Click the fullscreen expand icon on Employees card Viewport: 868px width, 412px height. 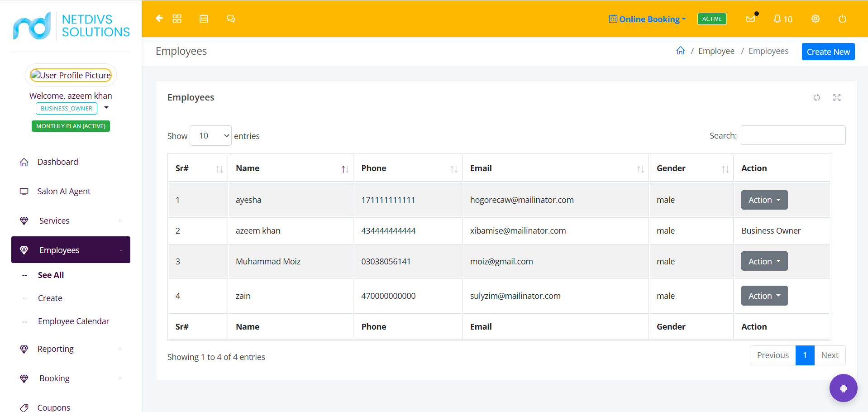(x=837, y=97)
